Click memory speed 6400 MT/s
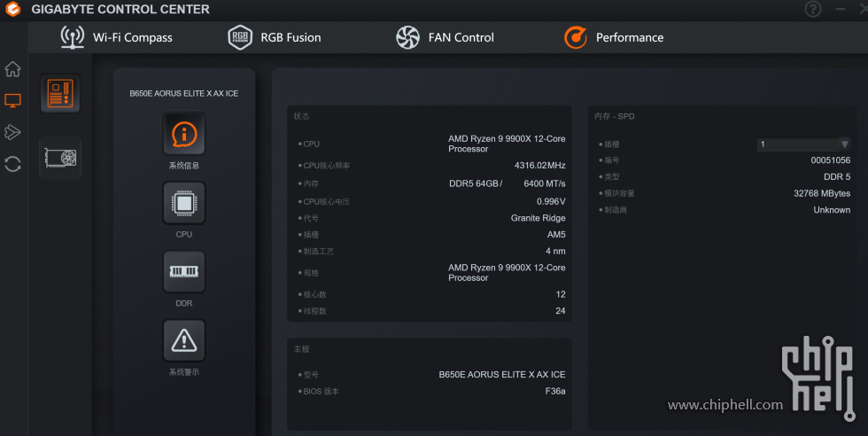This screenshot has width=868, height=436. [x=545, y=183]
